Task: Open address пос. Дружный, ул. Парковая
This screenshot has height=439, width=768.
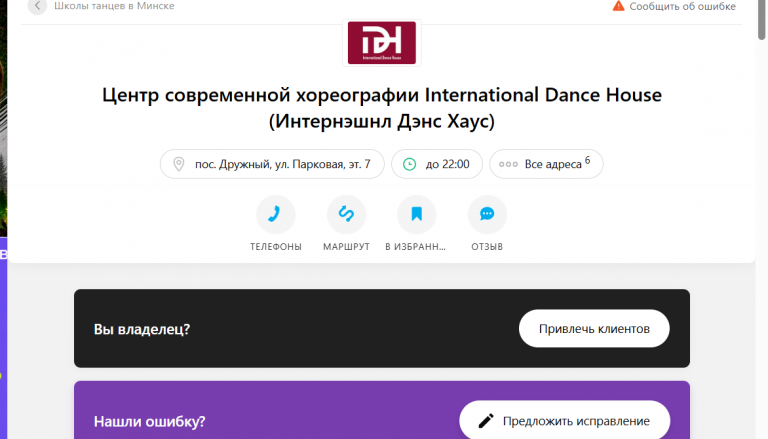Action: click(x=272, y=164)
